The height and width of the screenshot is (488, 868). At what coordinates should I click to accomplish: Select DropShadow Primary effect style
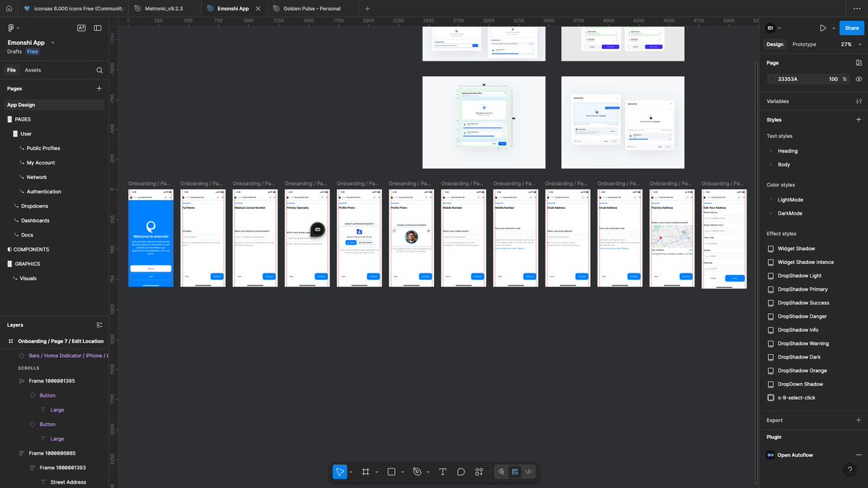coord(802,289)
